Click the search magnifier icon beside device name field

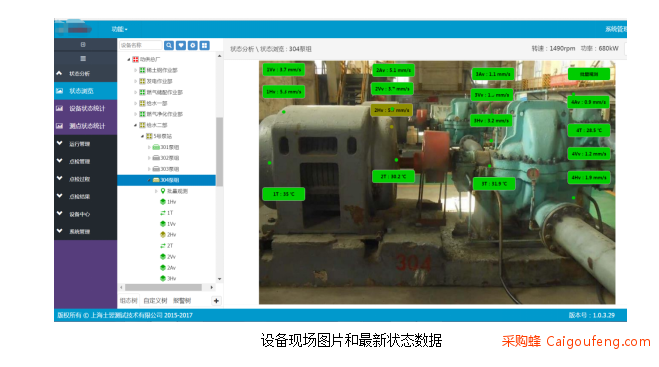169,45
